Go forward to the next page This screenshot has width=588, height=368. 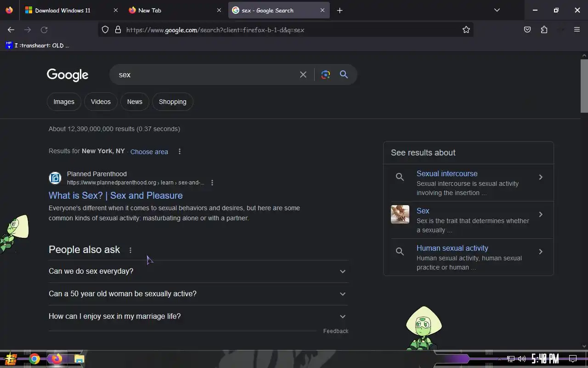click(x=28, y=30)
